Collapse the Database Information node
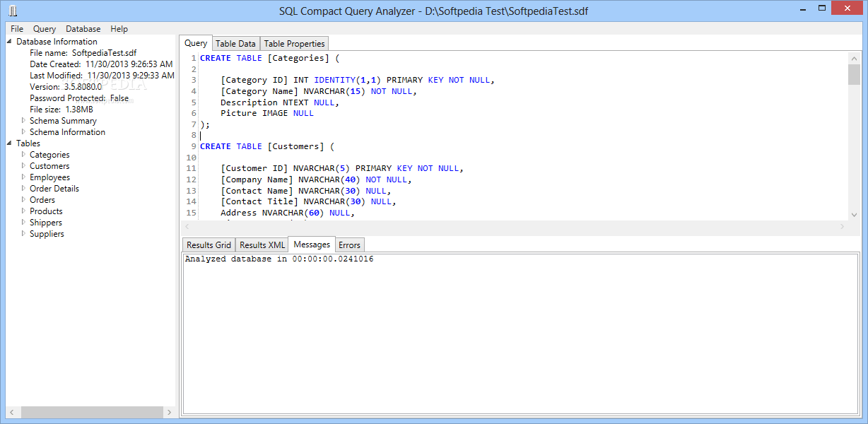The image size is (868, 424). (x=10, y=42)
